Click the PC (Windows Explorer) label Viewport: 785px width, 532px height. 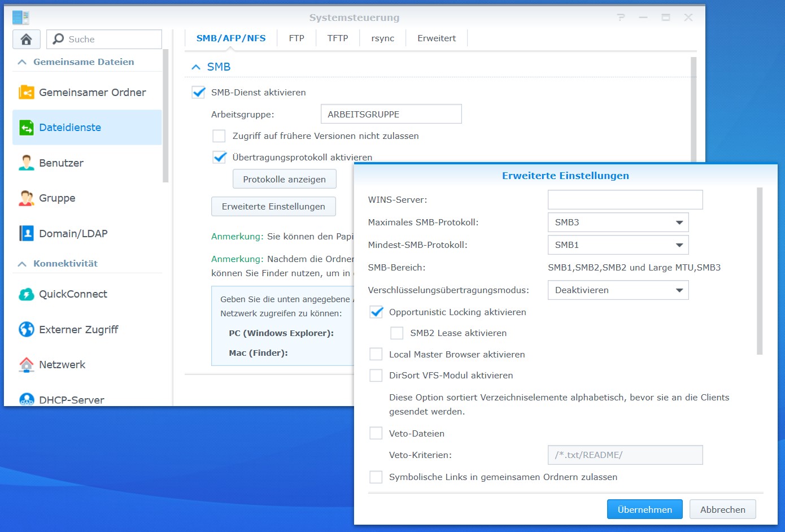pos(281,333)
